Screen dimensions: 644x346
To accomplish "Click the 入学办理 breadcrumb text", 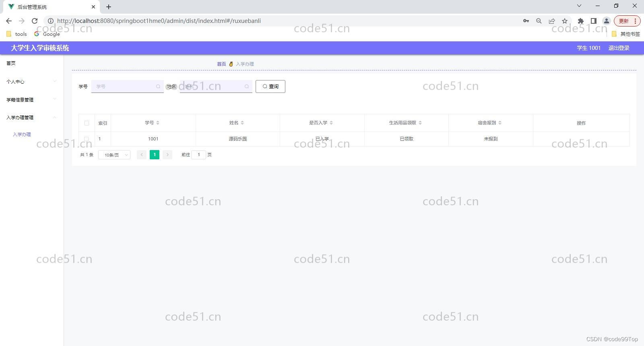I will 245,64.
